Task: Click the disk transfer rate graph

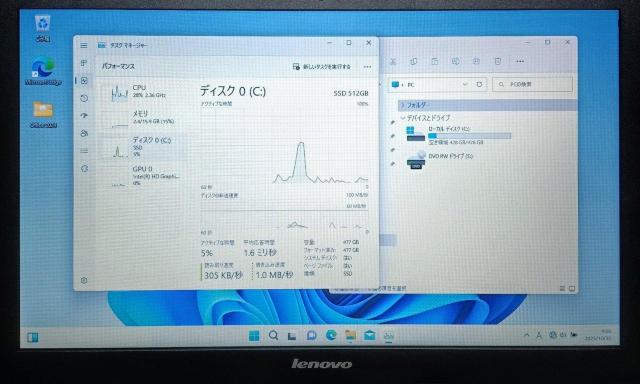Action: point(284,215)
